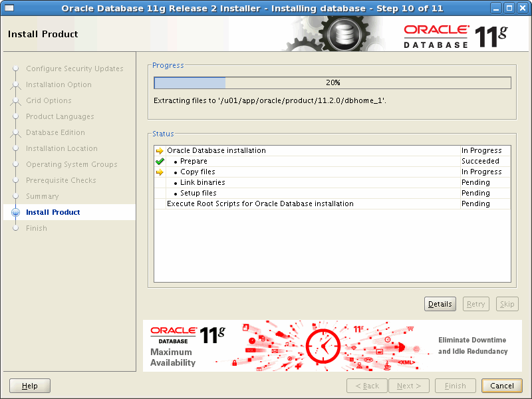Select Finish step label in sidebar

click(37, 228)
